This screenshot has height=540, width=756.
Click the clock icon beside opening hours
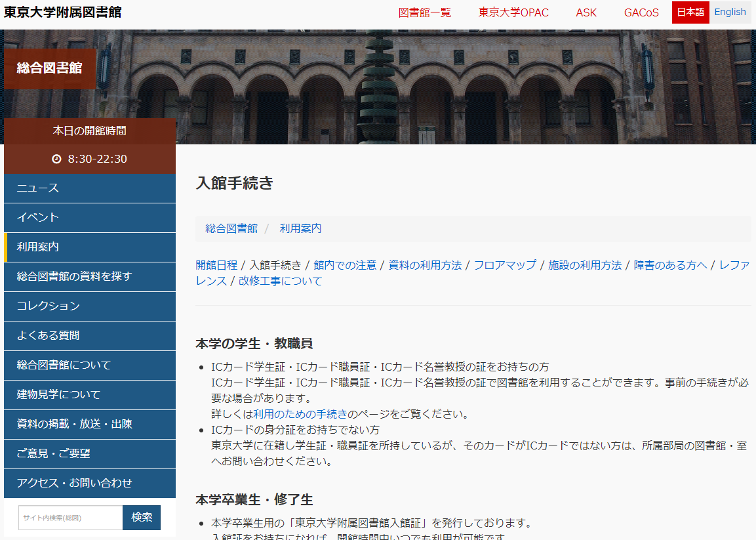[x=56, y=159]
